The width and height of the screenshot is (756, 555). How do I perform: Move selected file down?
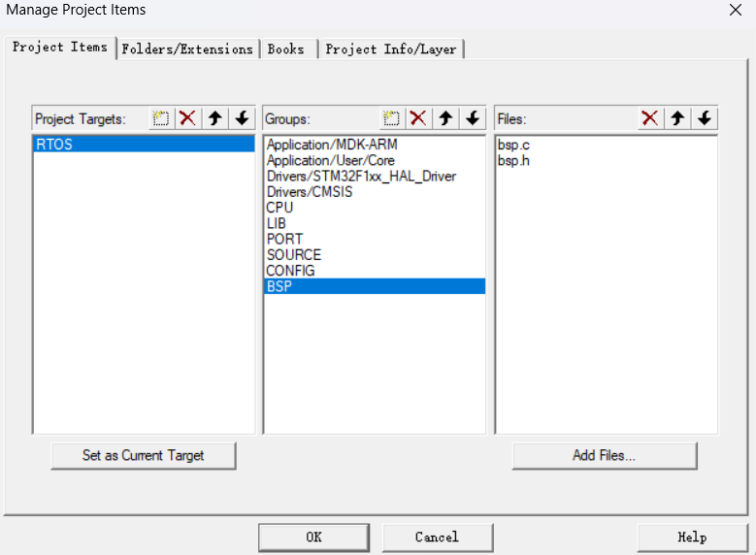tap(705, 118)
